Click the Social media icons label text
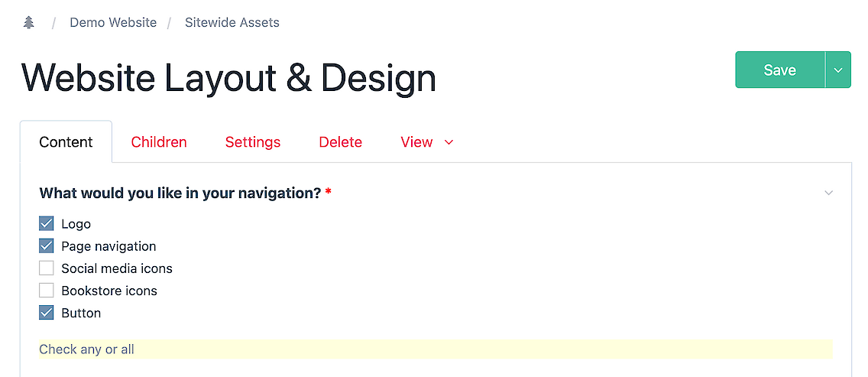 tap(117, 268)
